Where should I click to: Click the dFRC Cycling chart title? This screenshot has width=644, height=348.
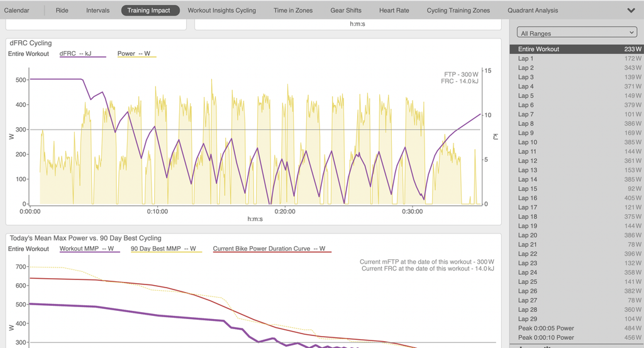pyautogui.click(x=31, y=43)
